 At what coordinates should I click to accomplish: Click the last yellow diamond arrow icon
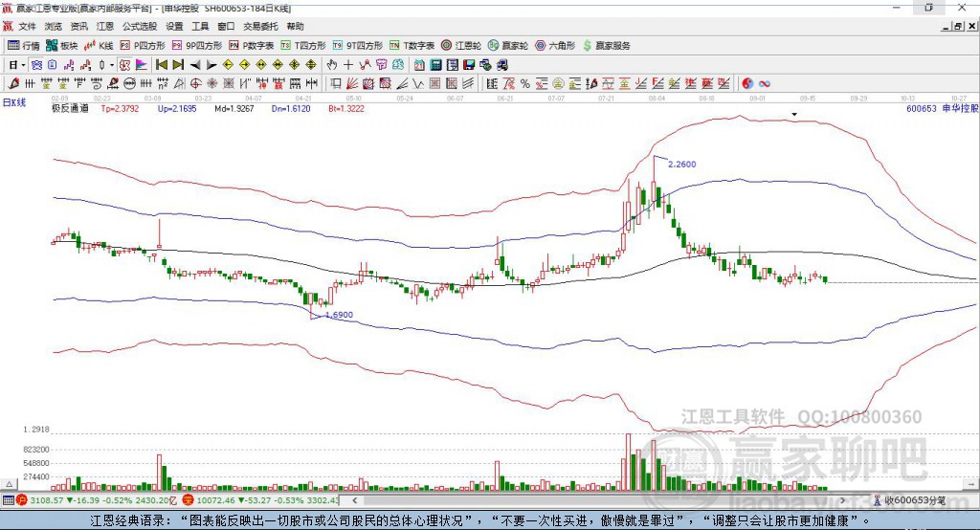[x=311, y=65]
